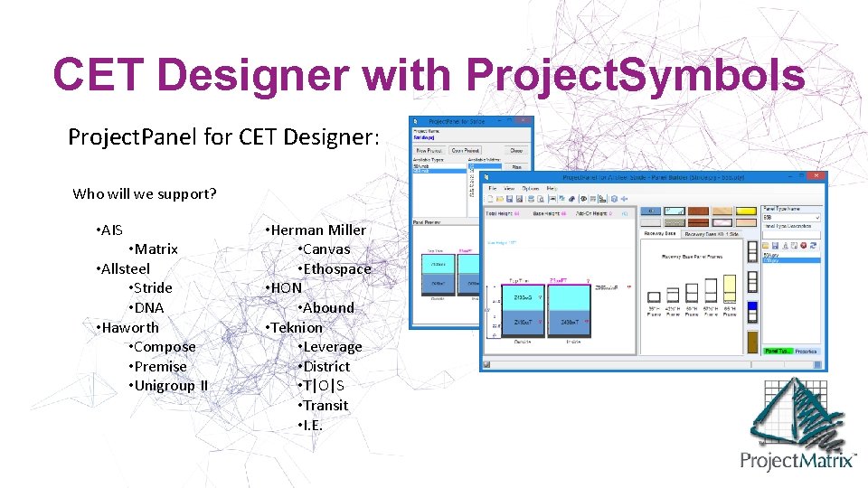
Task: Click the eraser-shaped icon in Panel Builder toolbar
Action: [571, 199]
